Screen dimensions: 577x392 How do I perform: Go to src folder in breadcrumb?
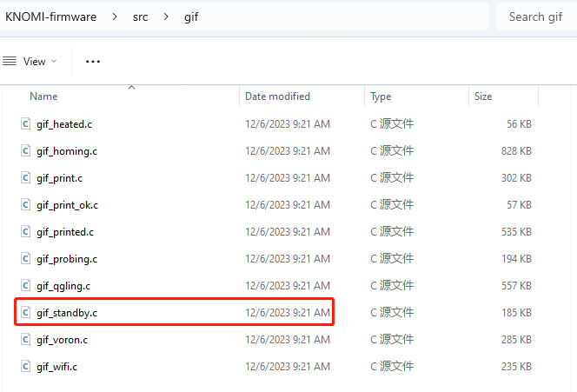tap(141, 17)
